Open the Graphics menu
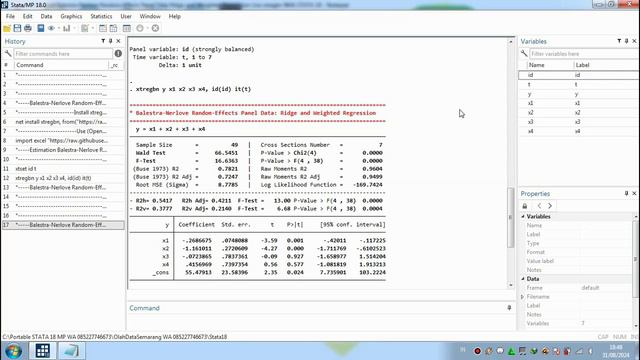640x360 pixels. tap(71, 16)
